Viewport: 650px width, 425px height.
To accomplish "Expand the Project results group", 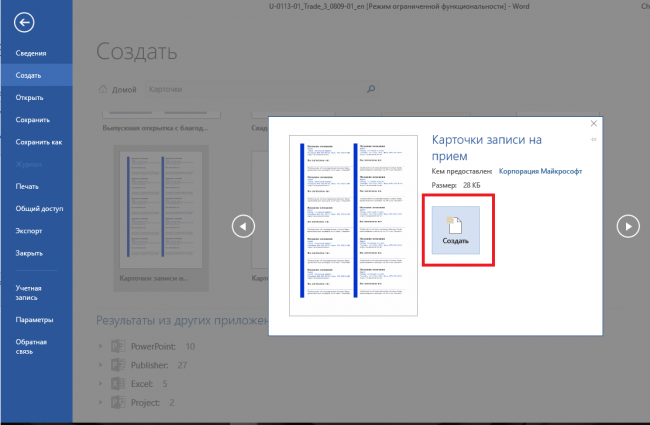I will [x=101, y=401].
